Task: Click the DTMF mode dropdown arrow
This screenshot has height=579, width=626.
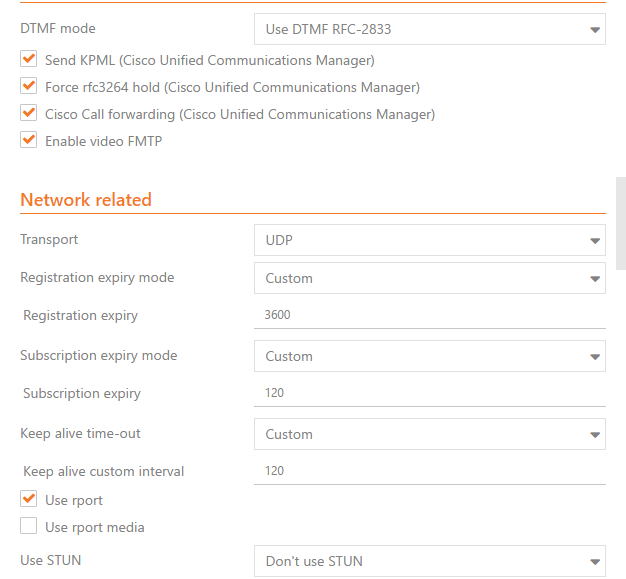Action: tap(594, 30)
